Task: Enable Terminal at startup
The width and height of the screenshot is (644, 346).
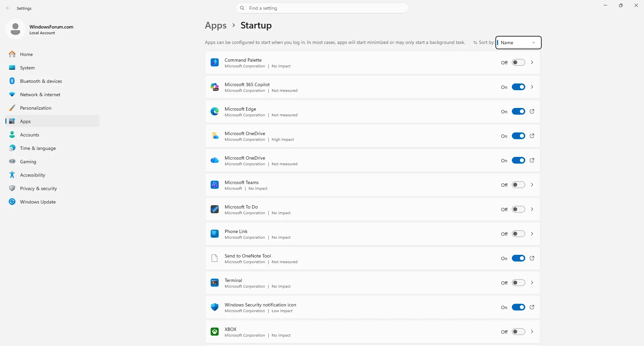Action: [x=519, y=283]
